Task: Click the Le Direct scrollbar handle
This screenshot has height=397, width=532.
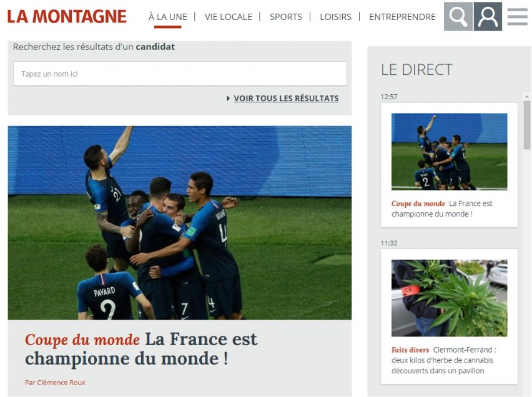Action: click(x=526, y=125)
